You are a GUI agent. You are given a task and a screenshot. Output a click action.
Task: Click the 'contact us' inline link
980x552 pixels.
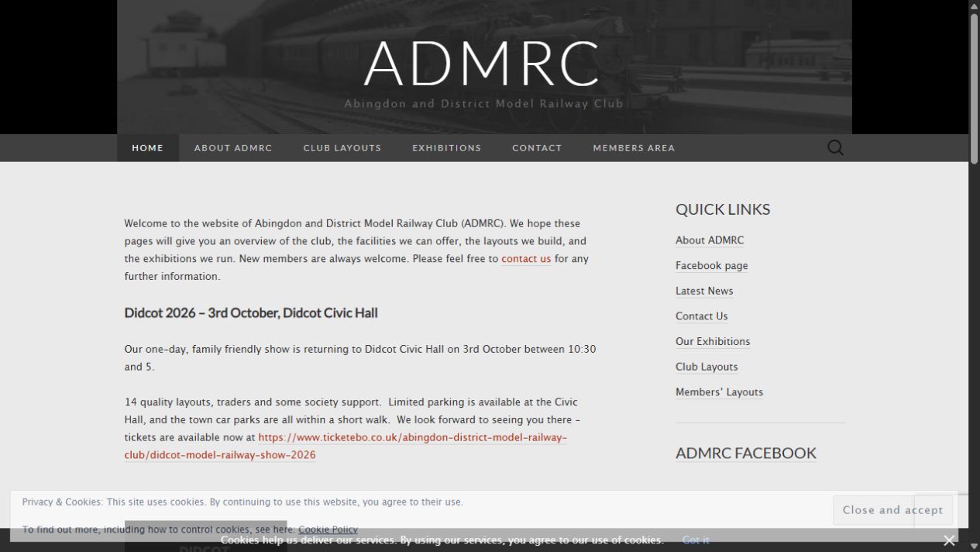pos(526,259)
